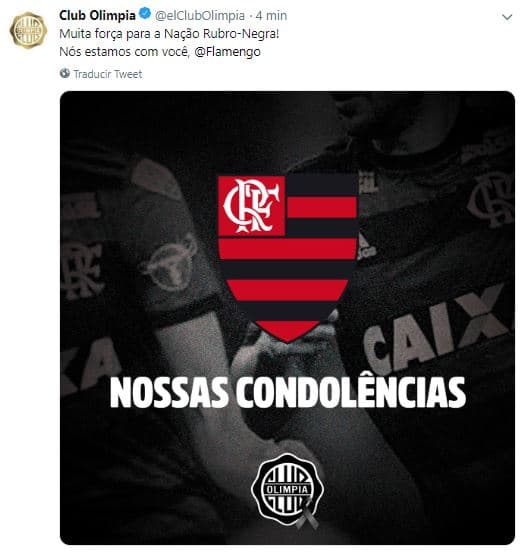Open Club Olimpia profile avatar
The width and height of the screenshot is (522, 555).
[x=28, y=30]
